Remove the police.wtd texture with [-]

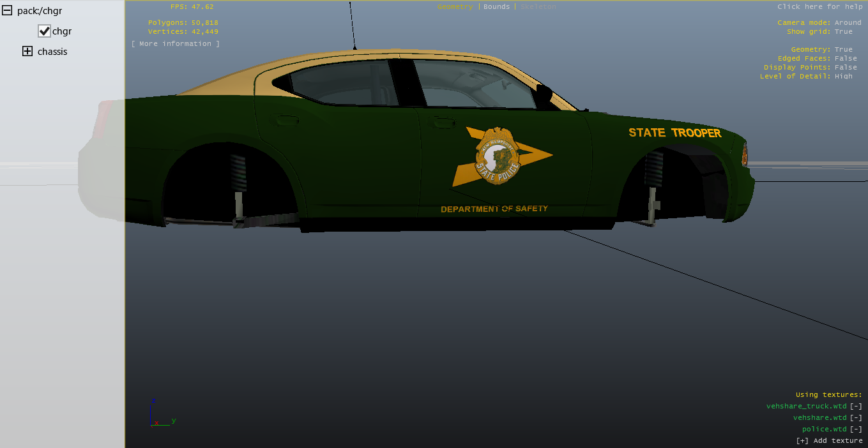856,429
